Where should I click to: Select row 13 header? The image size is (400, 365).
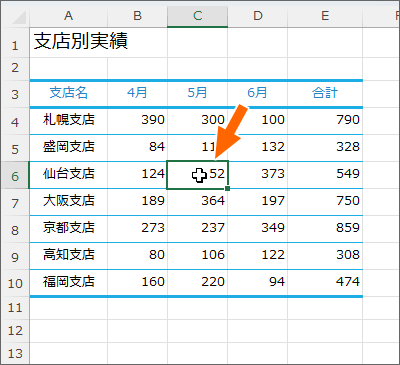point(15,353)
